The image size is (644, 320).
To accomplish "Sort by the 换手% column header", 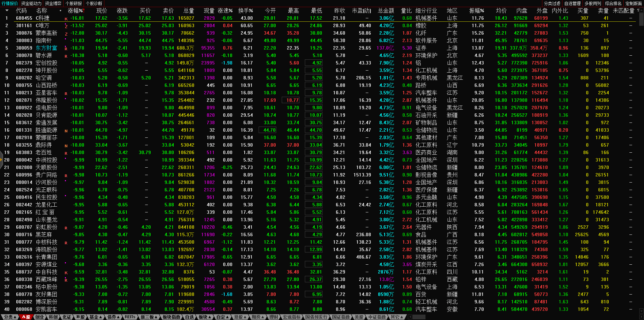I will [245, 11].
